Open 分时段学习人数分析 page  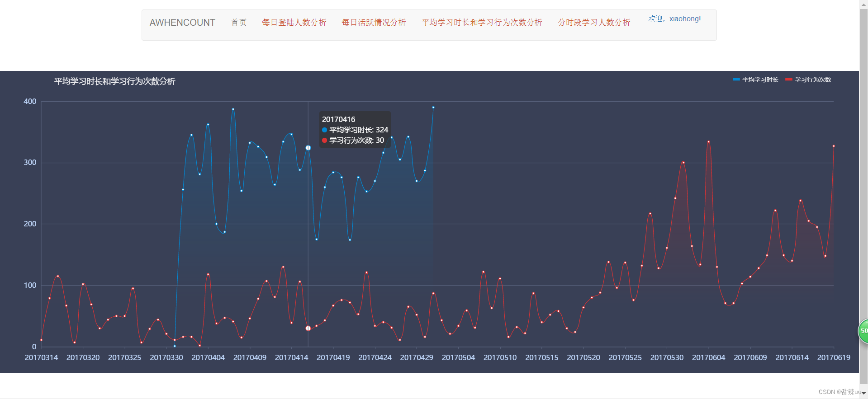[594, 23]
